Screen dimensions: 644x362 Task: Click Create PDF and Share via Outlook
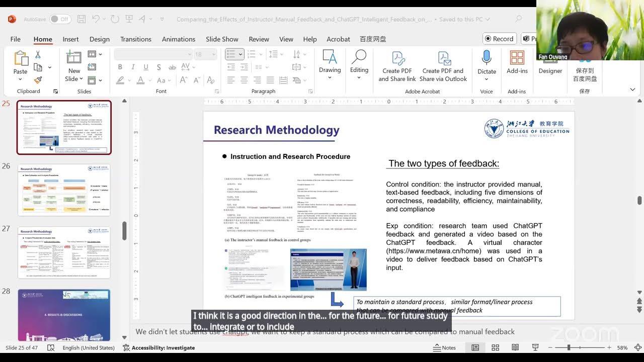[443, 66]
